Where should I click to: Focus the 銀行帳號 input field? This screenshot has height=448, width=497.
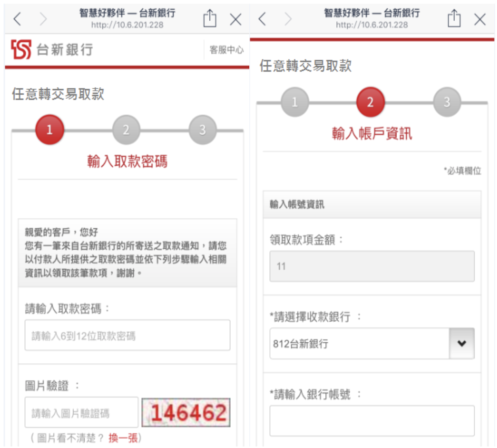click(x=372, y=421)
